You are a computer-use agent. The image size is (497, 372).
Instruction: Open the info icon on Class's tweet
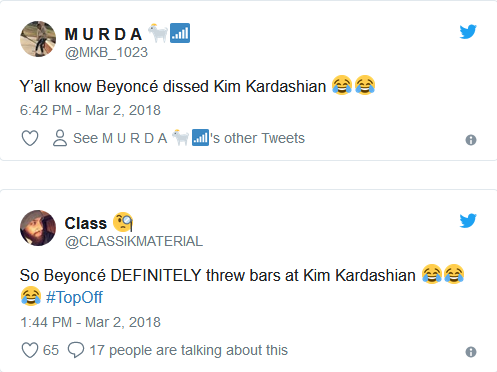tap(471, 352)
